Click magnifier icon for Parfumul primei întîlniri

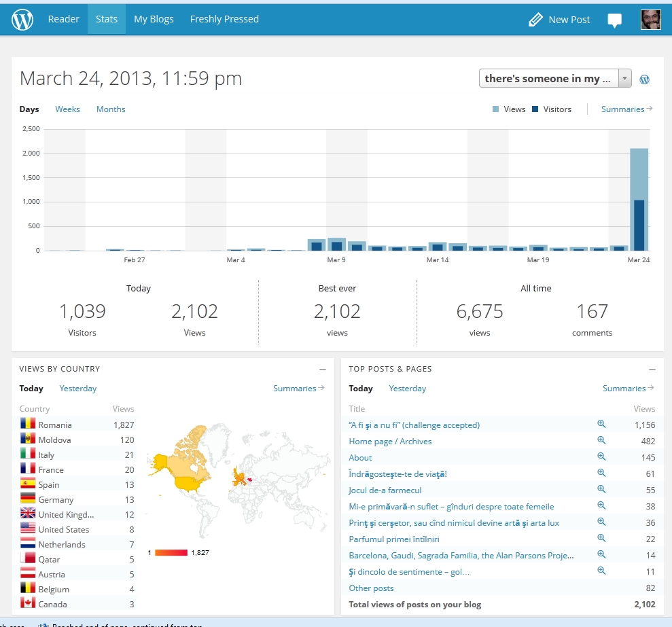point(601,539)
